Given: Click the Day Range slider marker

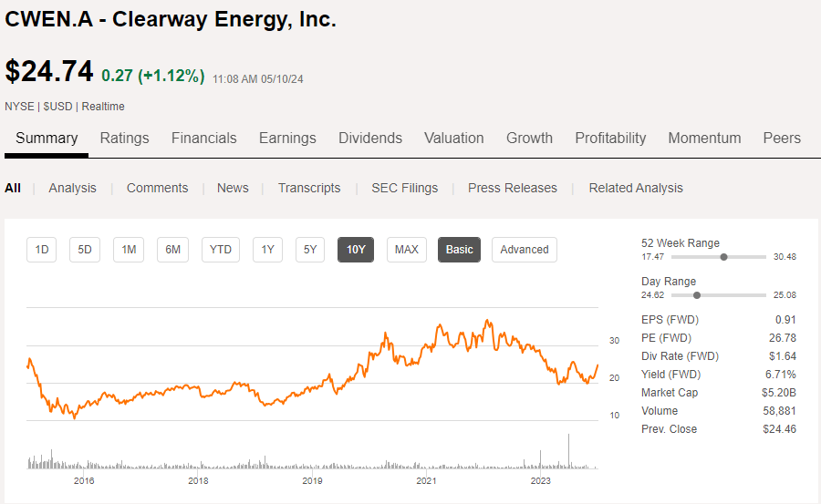Looking at the screenshot, I should (697, 295).
